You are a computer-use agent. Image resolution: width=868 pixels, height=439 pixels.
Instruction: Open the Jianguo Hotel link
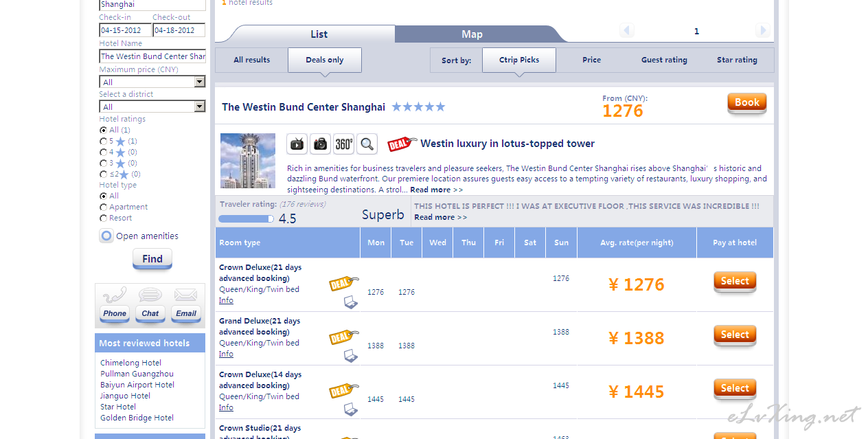pos(125,396)
